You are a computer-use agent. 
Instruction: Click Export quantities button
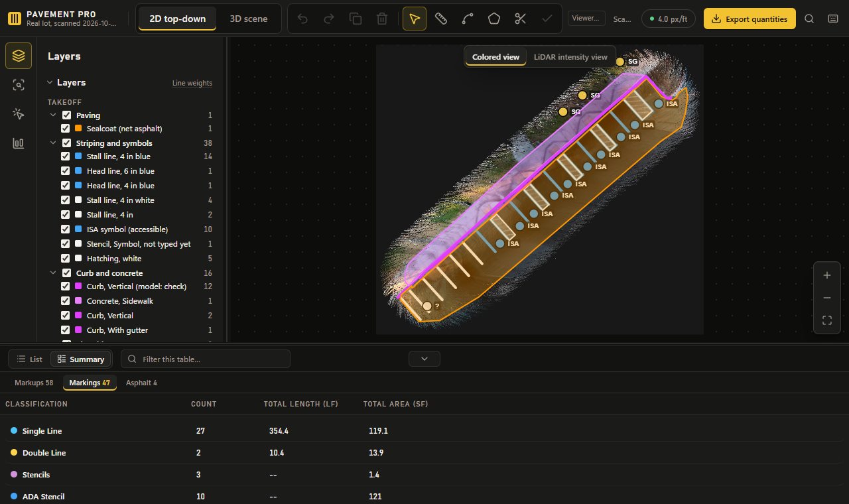pos(750,19)
